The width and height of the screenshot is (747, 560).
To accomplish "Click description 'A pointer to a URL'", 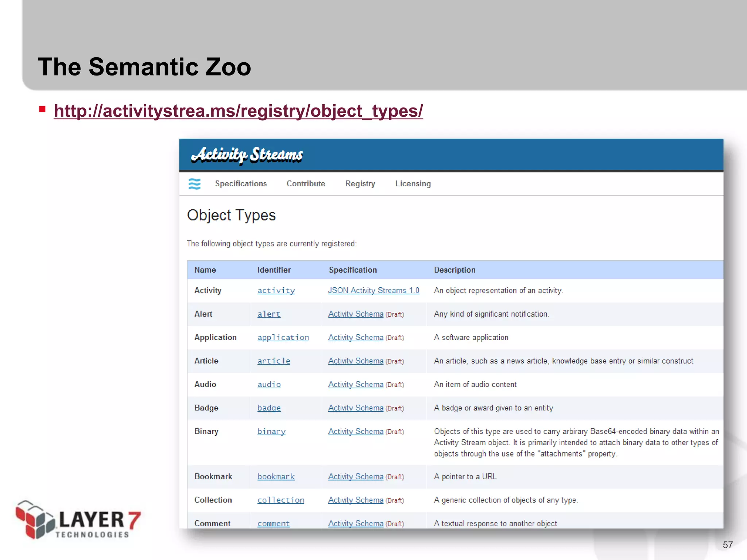I will tap(465, 477).
